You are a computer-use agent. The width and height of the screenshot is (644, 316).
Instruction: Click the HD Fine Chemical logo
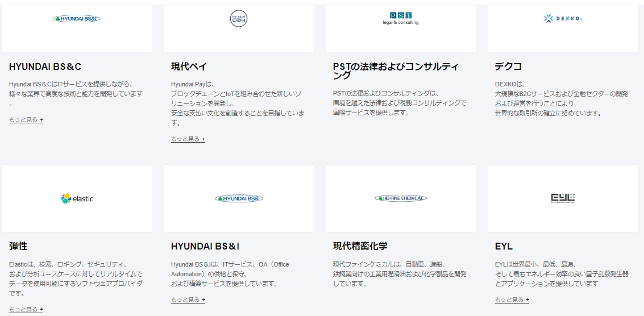[x=401, y=198]
